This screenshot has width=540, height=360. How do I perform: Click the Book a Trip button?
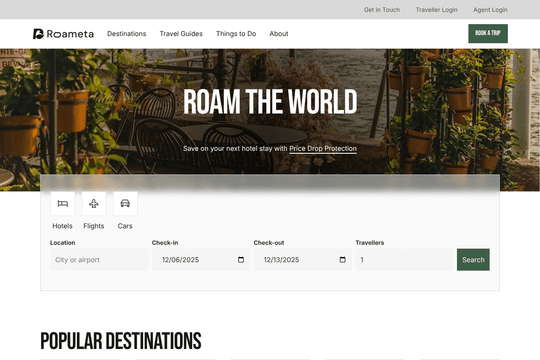pos(488,33)
